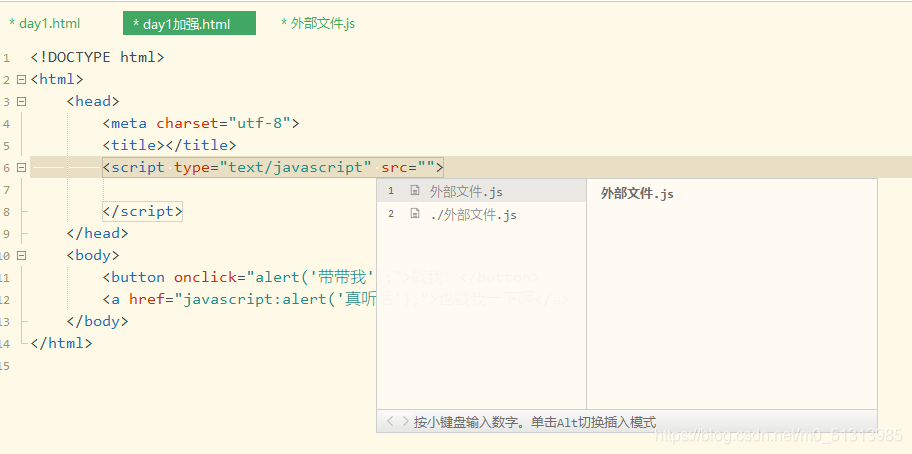This screenshot has height=454, width=912.
Task: Click the bold 外部文件.js preview title
Action: coord(637,194)
